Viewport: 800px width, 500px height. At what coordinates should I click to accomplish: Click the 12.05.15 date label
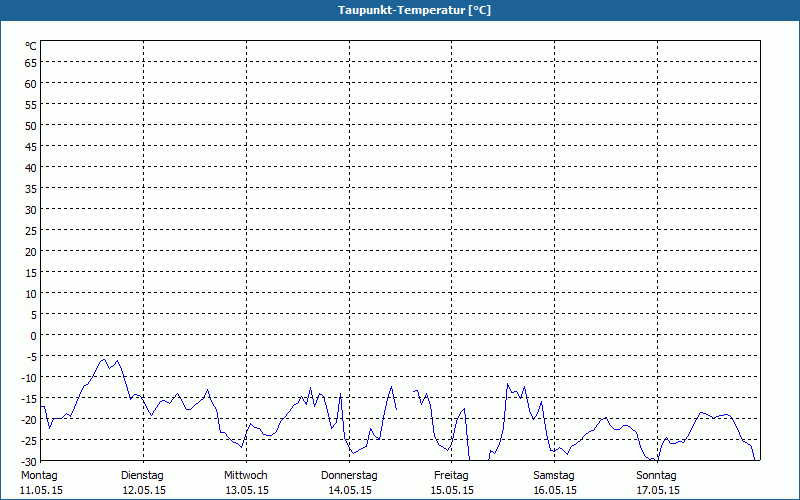coord(144,490)
